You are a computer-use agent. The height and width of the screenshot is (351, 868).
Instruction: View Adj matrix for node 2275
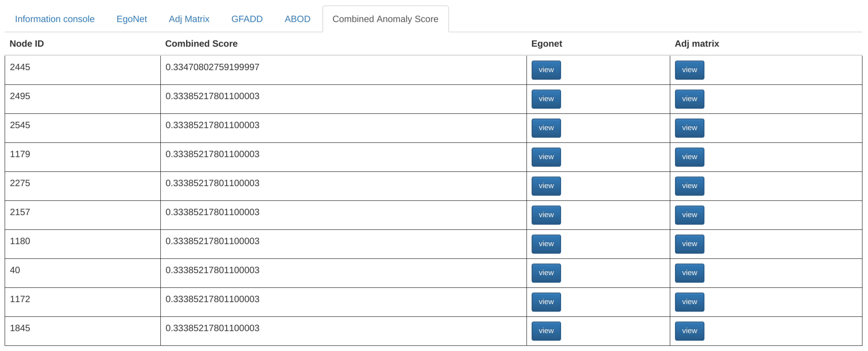[689, 186]
